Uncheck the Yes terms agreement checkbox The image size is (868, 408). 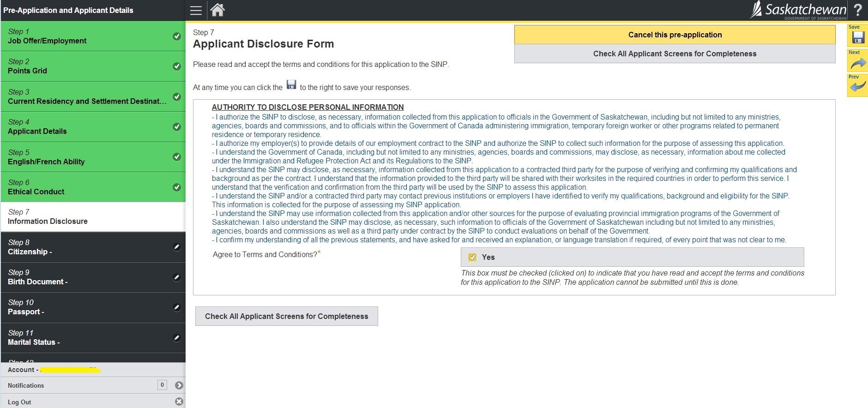[472, 258]
